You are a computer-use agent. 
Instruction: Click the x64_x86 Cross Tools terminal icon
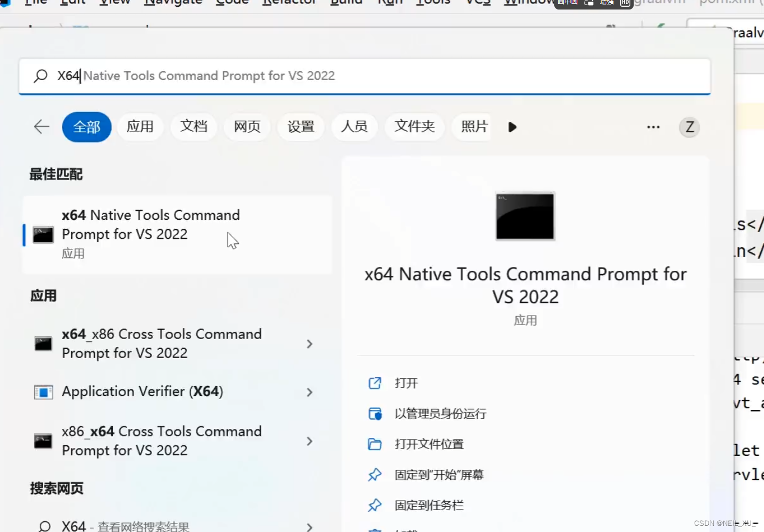43,343
